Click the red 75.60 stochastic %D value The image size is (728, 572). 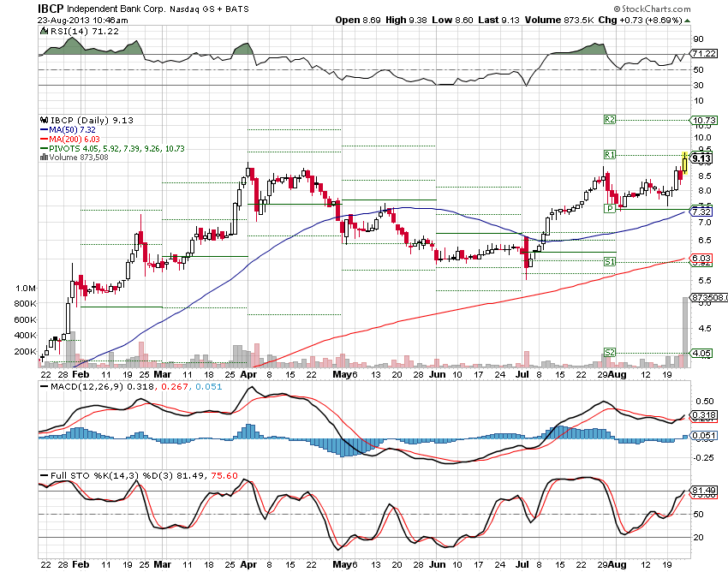[224, 476]
